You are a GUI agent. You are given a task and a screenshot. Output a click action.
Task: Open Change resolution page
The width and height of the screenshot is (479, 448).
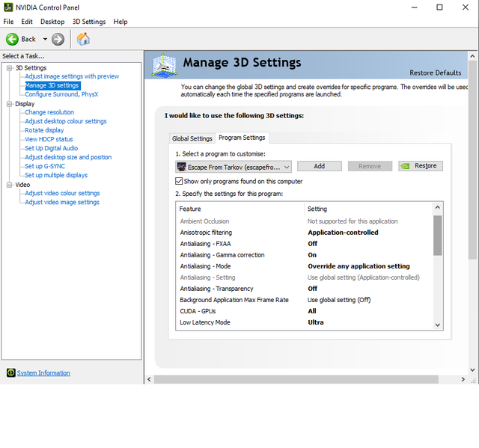49,112
